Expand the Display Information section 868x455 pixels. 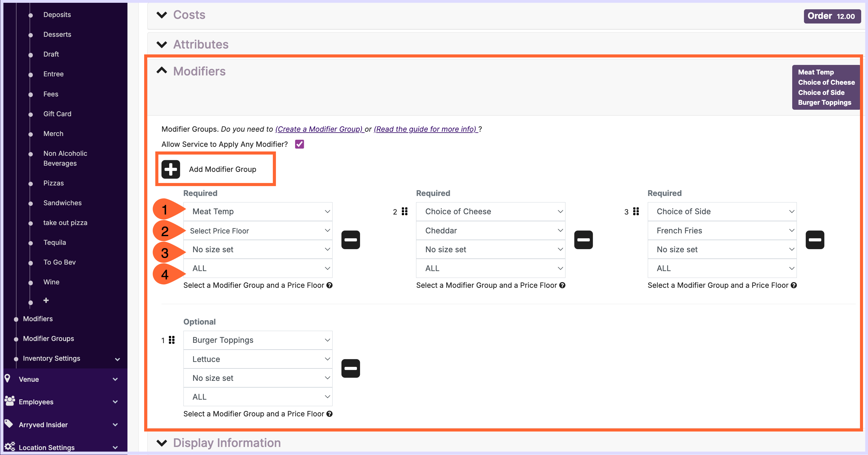[162, 443]
